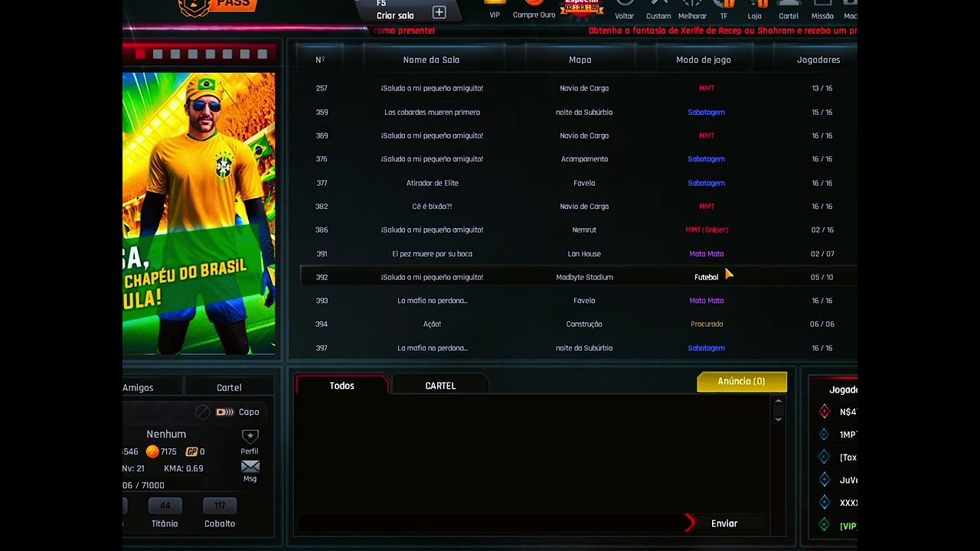Open the VIP menu icon
The height and width of the screenshot is (551, 980).
point(495,4)
